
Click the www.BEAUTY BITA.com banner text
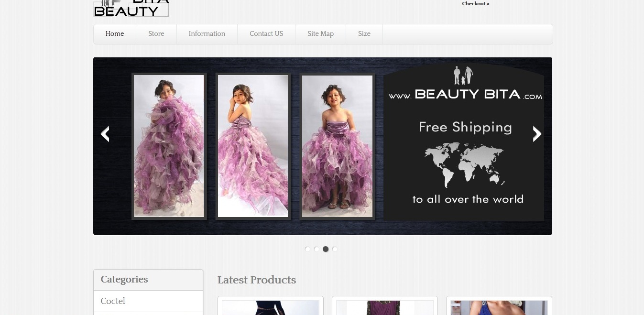pyautogui.click(x=465, y=95)
